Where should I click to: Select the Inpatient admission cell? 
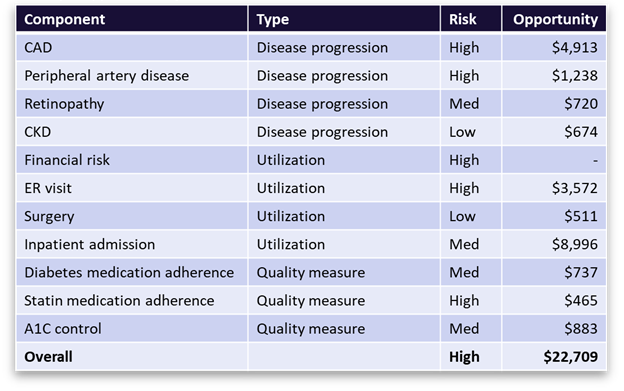coord(132,244)
